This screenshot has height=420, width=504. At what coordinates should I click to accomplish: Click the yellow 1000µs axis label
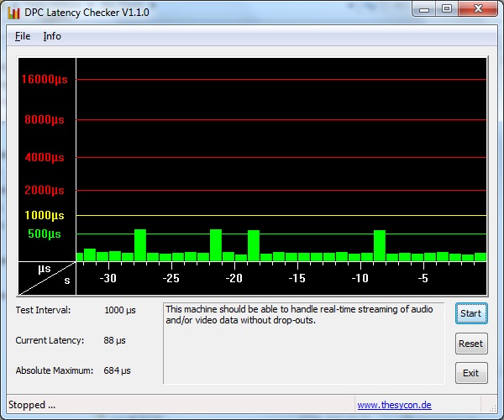point(45,215)
